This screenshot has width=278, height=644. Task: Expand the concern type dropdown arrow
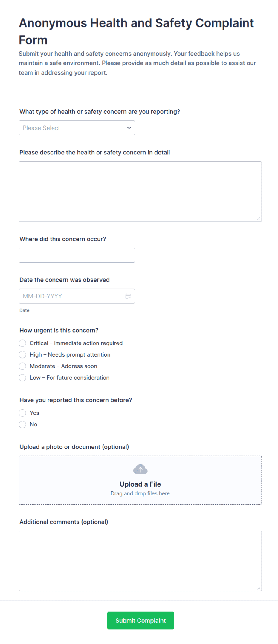(129, 128)
